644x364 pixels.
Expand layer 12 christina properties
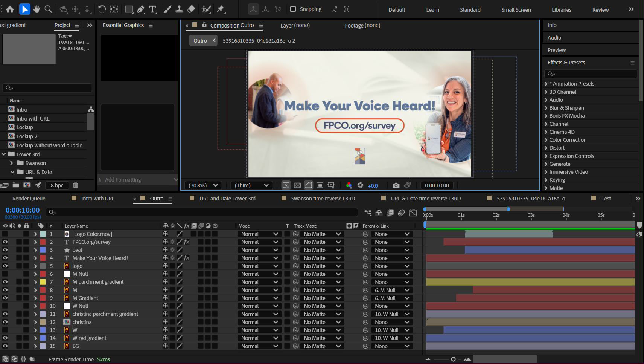[35, 322]
